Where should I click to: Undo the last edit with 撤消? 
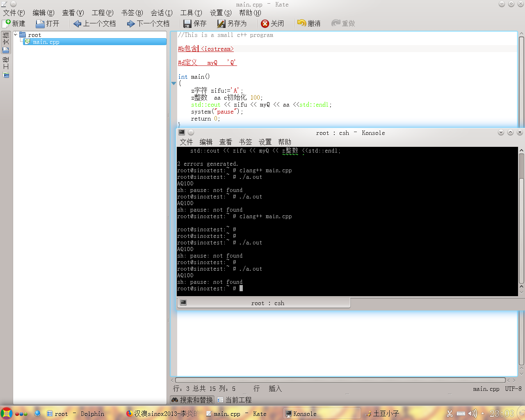[x=309, y=23]
